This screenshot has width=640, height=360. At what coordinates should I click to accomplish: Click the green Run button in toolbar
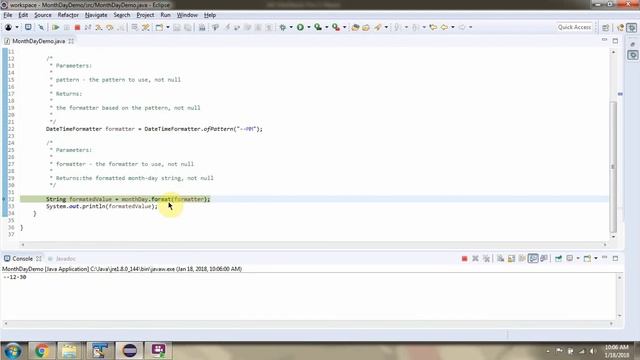pos(300,27)
